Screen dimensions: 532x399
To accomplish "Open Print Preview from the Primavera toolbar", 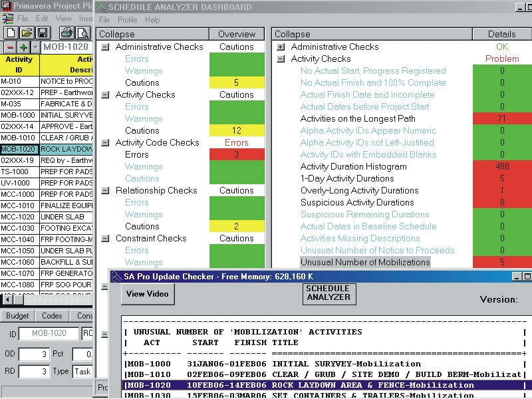I will [x=82, y=33].
